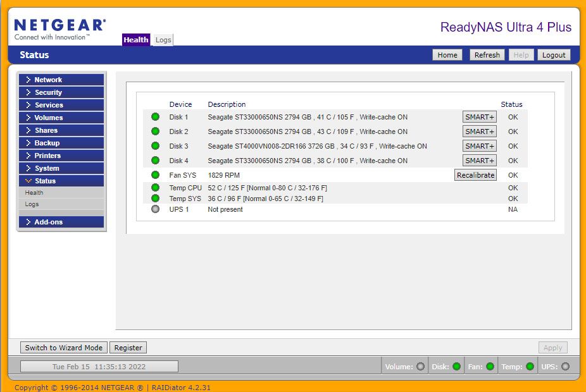The width and height of the screenshot is (586, 392).
Task: Click the Fan SYS green status indicator
Action: pyautogui.click(x=155, y=175)
